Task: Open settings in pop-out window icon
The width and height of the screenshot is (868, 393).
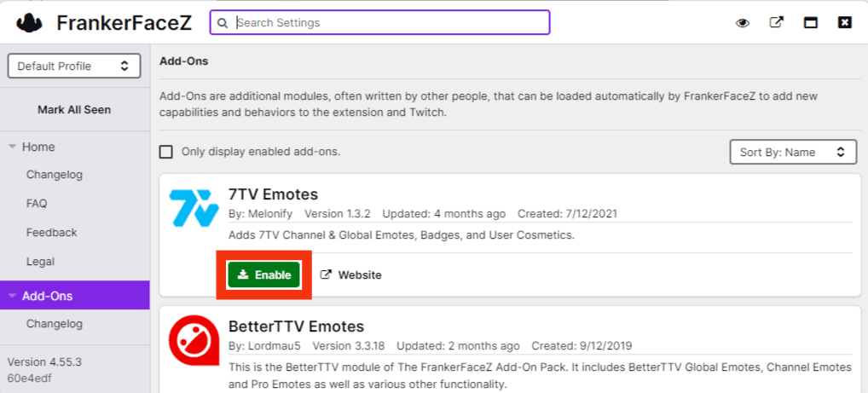Action: 777,23
